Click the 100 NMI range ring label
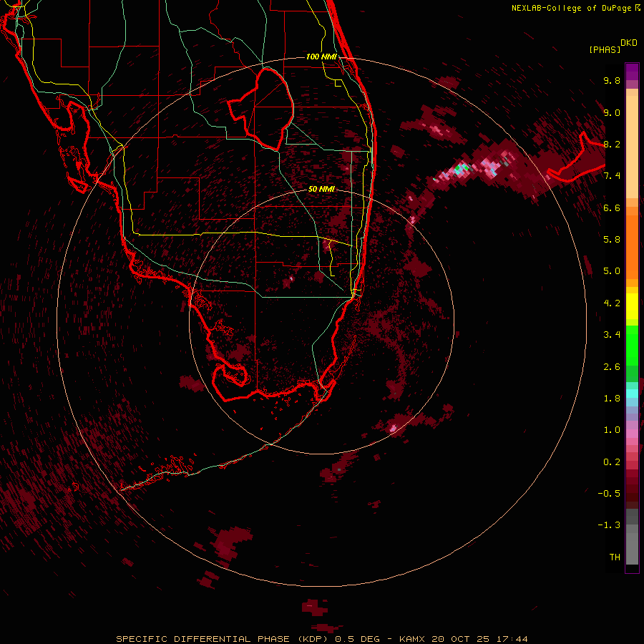644x644 pixels. (321, 57)
